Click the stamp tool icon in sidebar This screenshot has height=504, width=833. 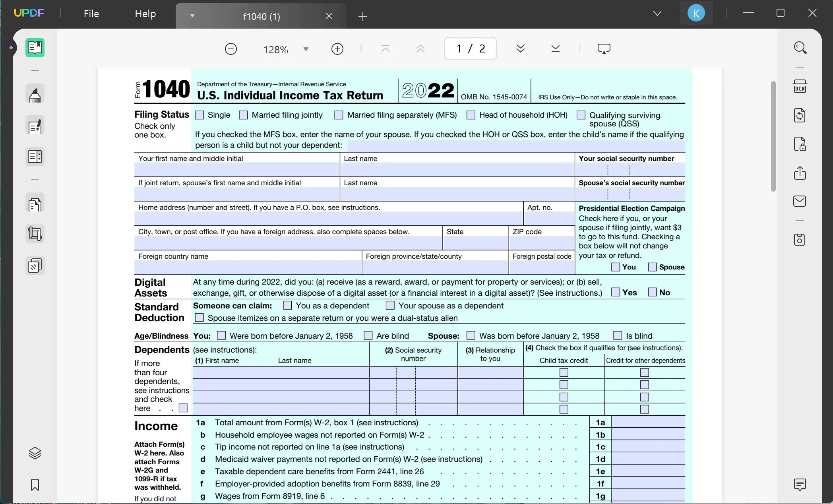pyautogui.click(x=35, y=266)
